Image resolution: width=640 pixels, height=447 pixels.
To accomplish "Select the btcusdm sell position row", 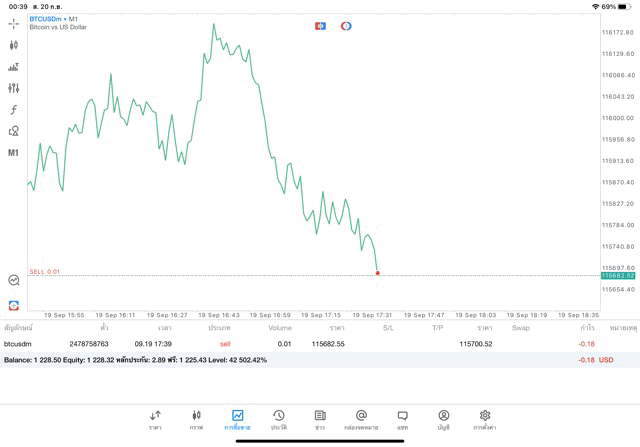I will pos(300,344).
